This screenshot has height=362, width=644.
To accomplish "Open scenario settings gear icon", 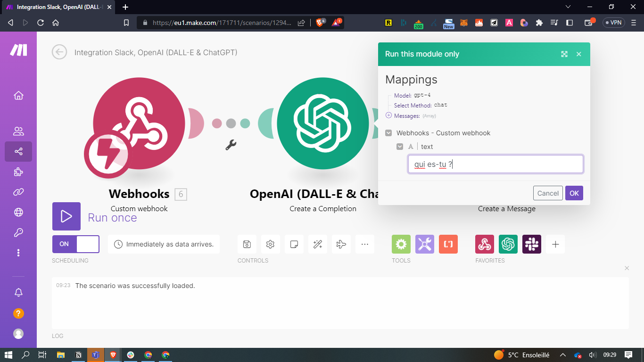I will point(271,244).
